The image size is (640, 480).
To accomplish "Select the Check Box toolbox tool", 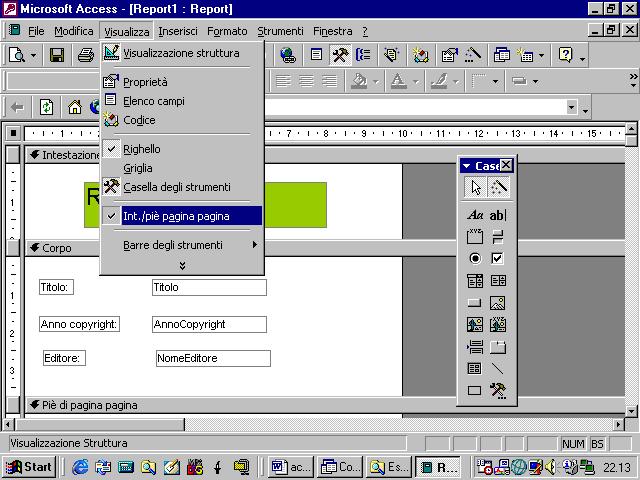I will point(498,258).
